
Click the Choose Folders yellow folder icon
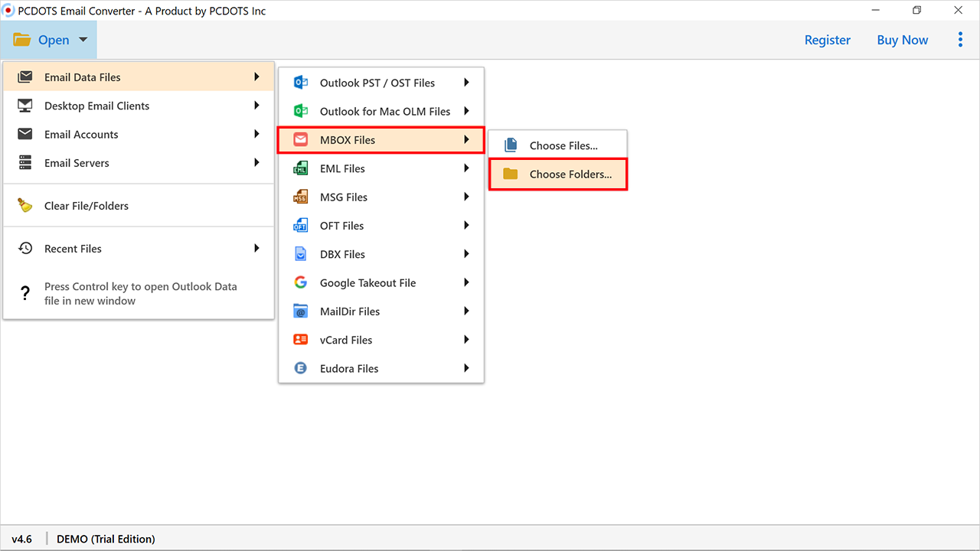point(511,174)
